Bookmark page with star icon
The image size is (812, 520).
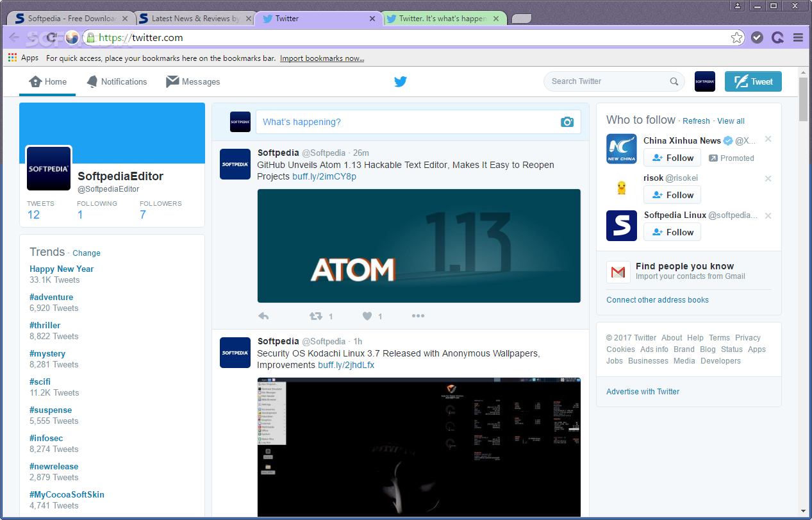(737, 37)
